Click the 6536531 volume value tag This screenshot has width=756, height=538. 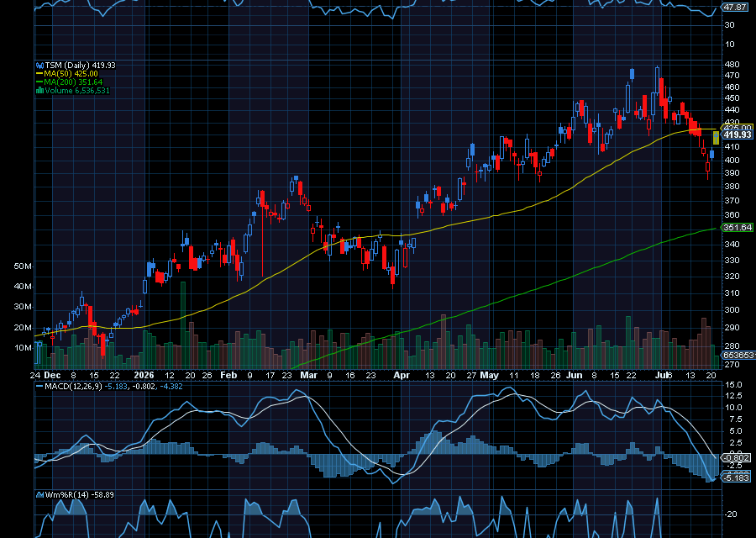[x=738, y=355]
